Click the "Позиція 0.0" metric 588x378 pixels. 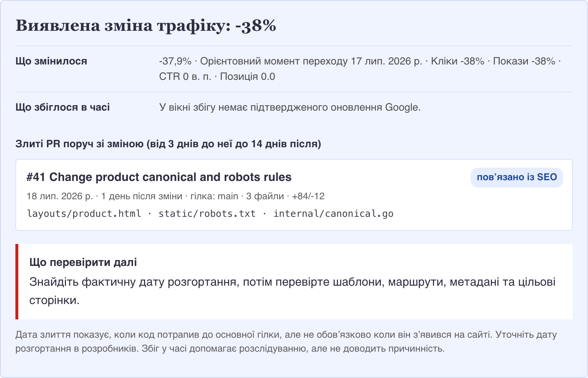pos(247,77)
